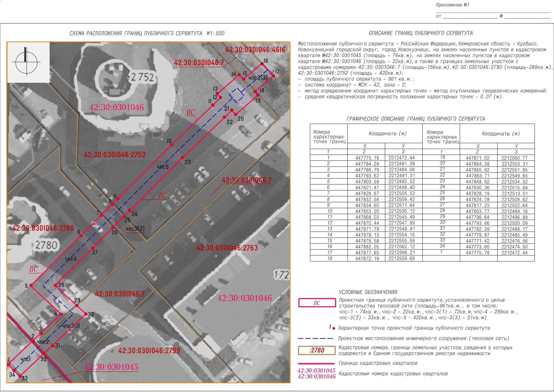
Task: Click map point marker 23 on boundary
Action: click(183, 158)
